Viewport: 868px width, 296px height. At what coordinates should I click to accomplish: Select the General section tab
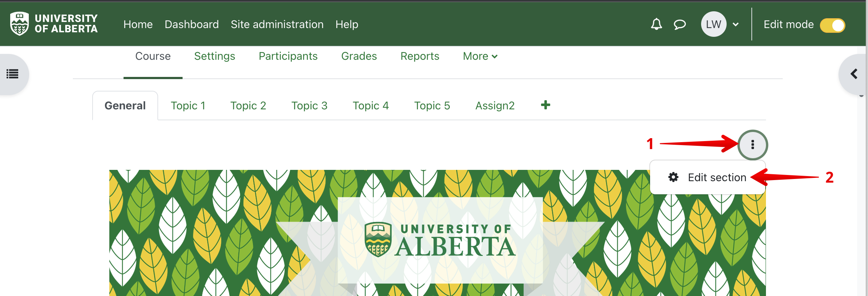(x=125, y=106)
